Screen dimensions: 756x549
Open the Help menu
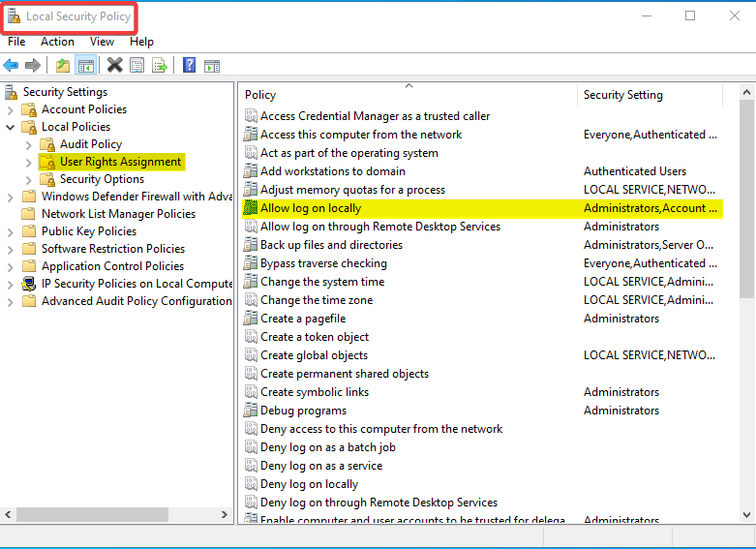[x=141, y=42]
